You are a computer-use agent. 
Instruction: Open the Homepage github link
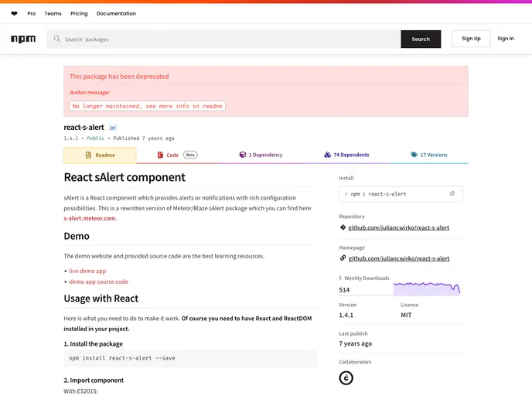pyautogui.click(x=399, y=258)
